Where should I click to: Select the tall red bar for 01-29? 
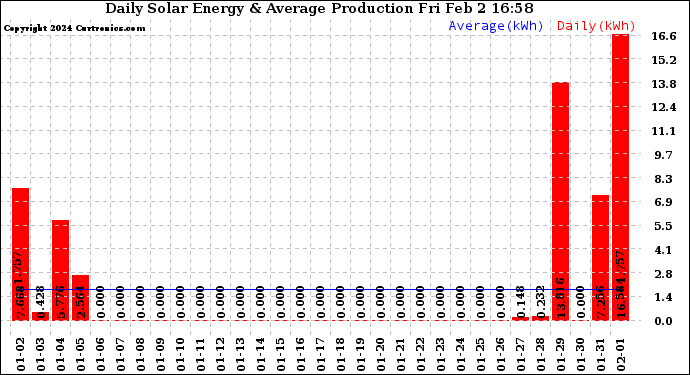[x=561, y=202]
